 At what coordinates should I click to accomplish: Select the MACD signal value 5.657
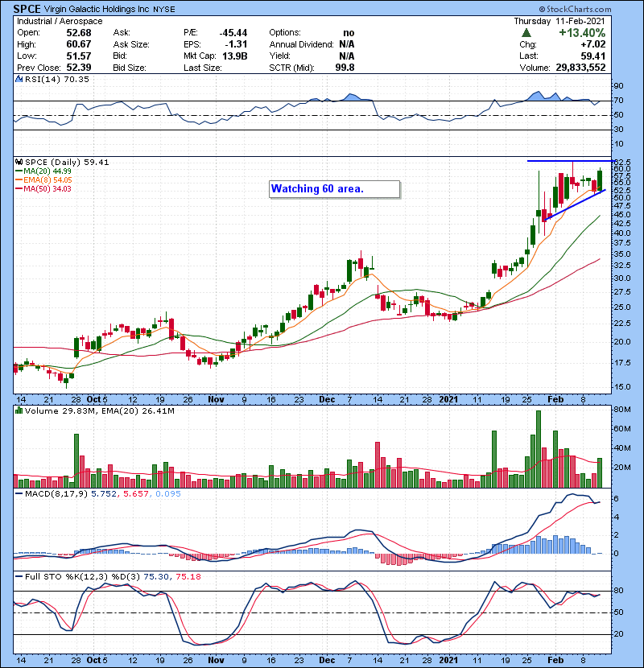pos(135,494)
